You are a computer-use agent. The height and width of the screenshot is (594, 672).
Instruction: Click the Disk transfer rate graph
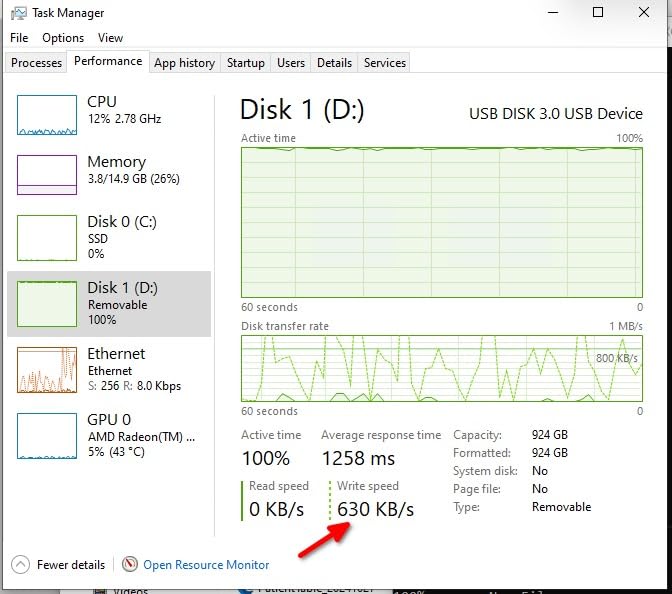(442, 369)
